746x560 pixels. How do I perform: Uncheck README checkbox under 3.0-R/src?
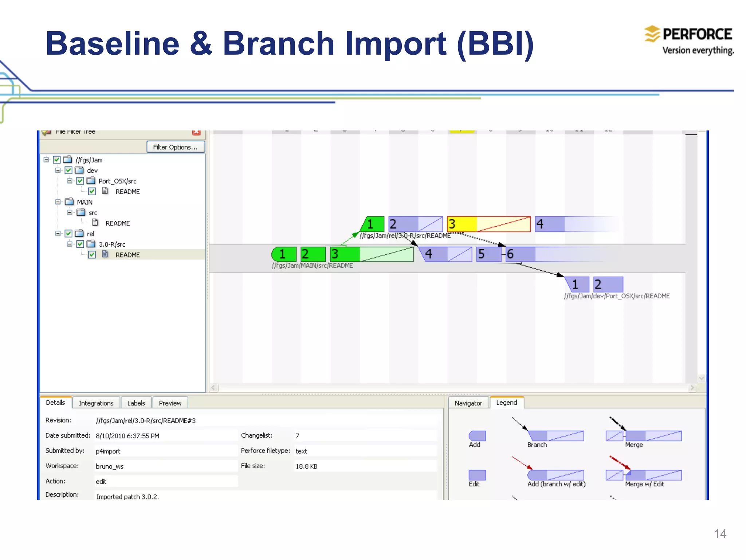[92, 255]
